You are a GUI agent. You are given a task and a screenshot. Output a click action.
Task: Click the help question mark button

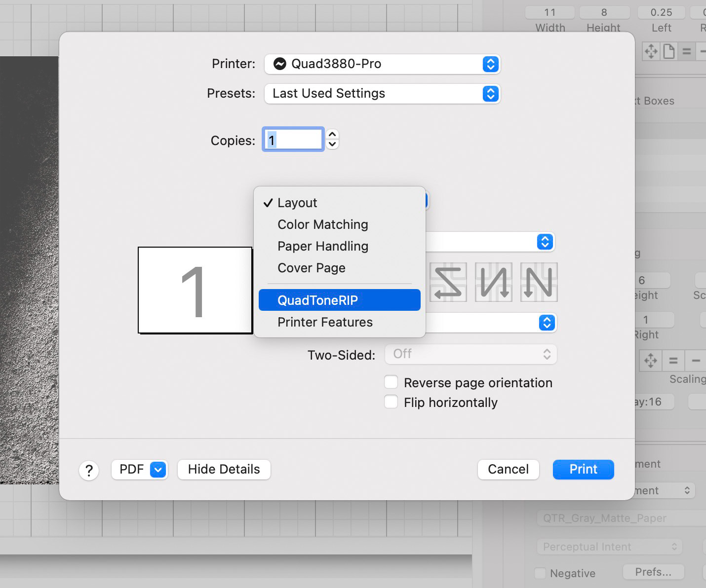(89, 470)
